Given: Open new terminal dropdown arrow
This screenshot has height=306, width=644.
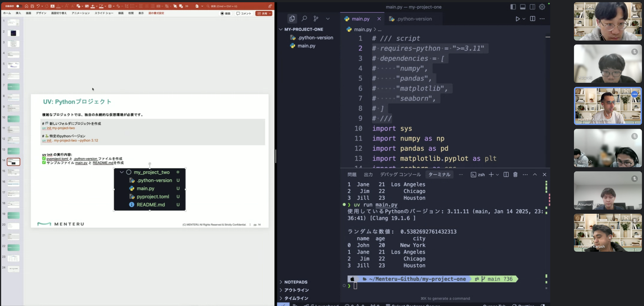Looking at the screenshot, I should [498, 174].
